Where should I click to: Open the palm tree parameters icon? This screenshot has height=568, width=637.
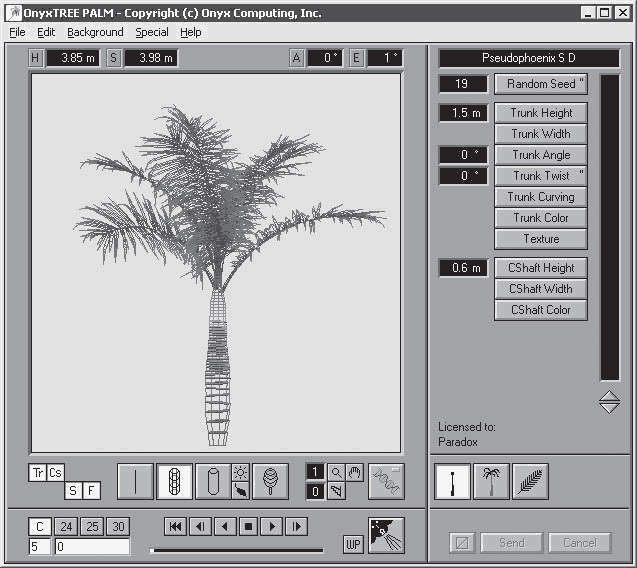[x=491, y=481]
